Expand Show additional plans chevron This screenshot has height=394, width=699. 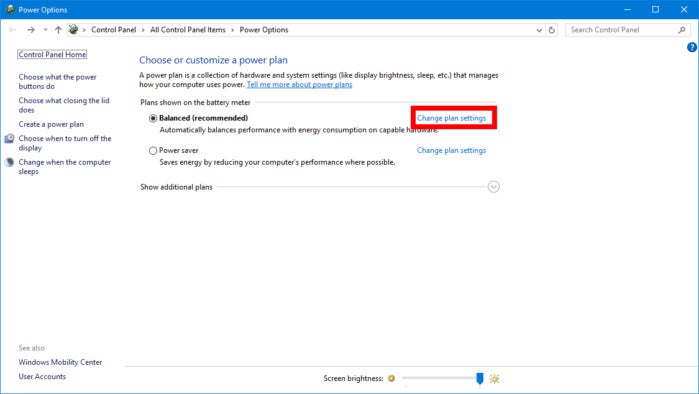pyautogui.click(x=493, y=187)
